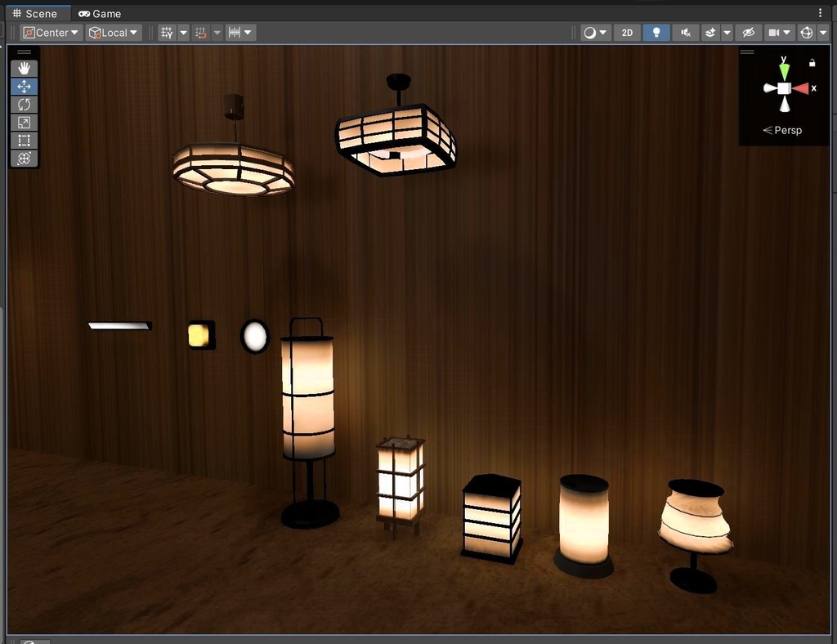837x644 pixels.
Task: Select the Move tool
Action: click(x=24, y=87)
